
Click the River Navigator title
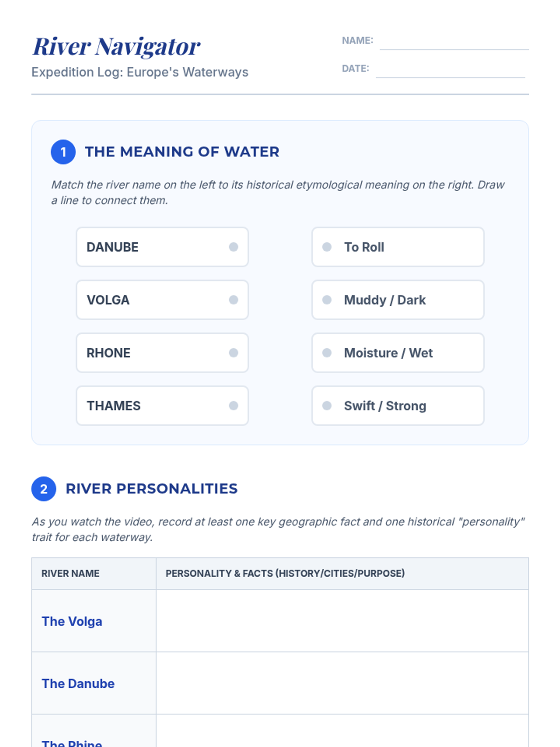[116, 47]
